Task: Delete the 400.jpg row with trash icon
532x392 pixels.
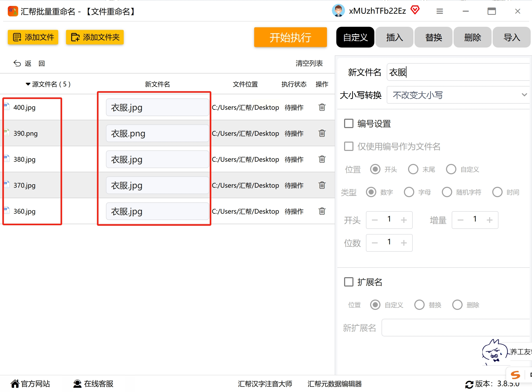Action: pos(322,107)
